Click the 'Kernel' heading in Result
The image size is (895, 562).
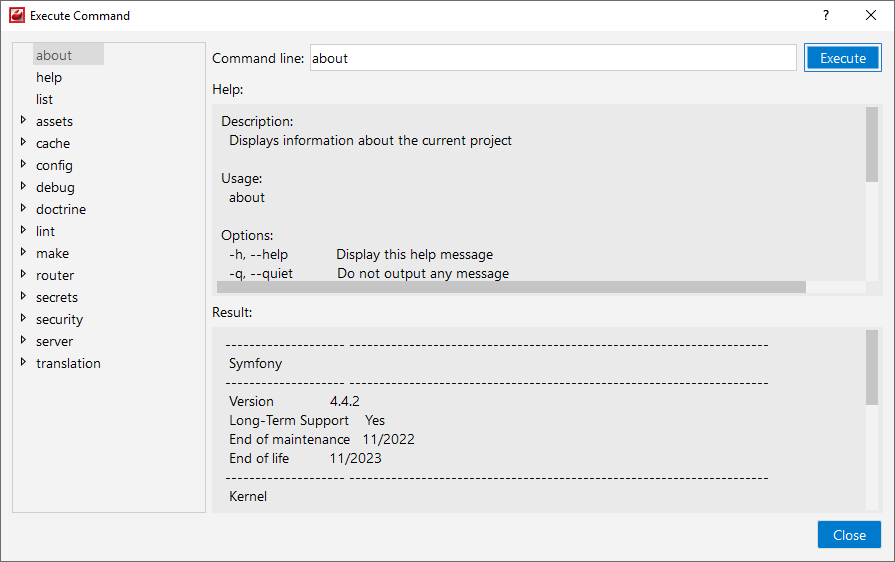[248, 496]
